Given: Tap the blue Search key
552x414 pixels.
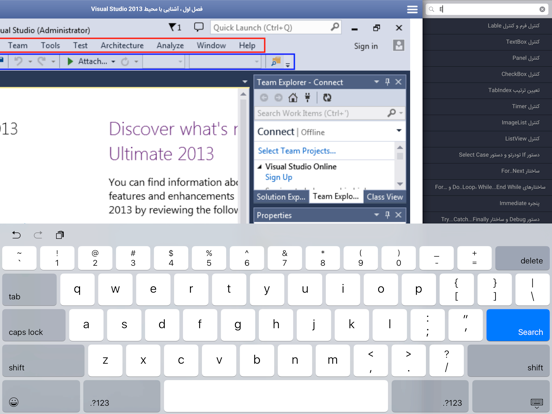Looking at the screenshot, I should tap(518, 325).
